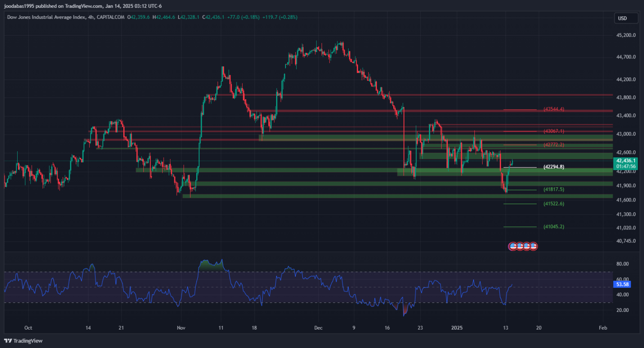The height and width of the screenshot is (348, 644).
Task: Click the third US flag economic event icon
Action: [x=526, y=246]
